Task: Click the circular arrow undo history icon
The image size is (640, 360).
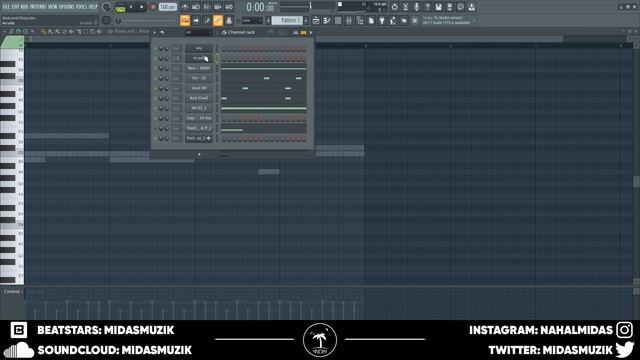Action: point(394,7)
